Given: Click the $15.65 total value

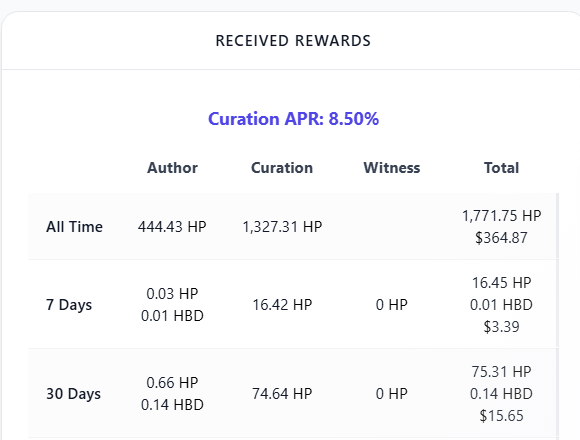Looking at the screenshot, I should [502, 416].
